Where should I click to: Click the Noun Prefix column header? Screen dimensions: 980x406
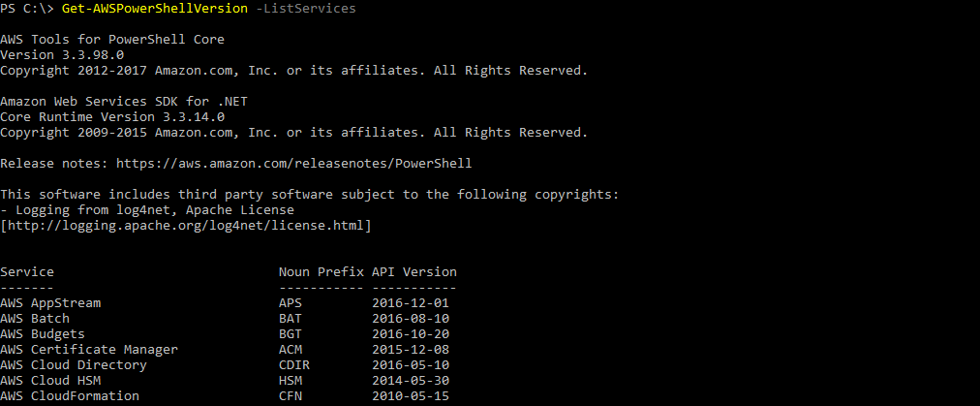pos(321,271)
